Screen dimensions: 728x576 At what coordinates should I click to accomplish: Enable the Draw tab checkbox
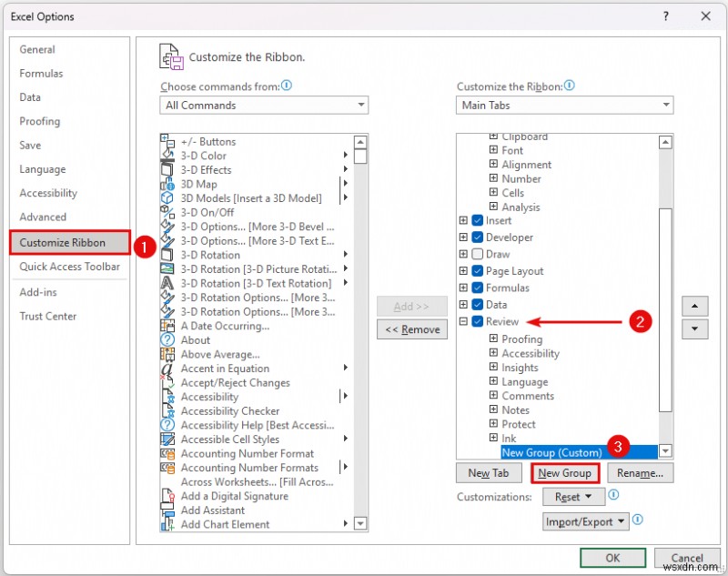pos(477,254)
